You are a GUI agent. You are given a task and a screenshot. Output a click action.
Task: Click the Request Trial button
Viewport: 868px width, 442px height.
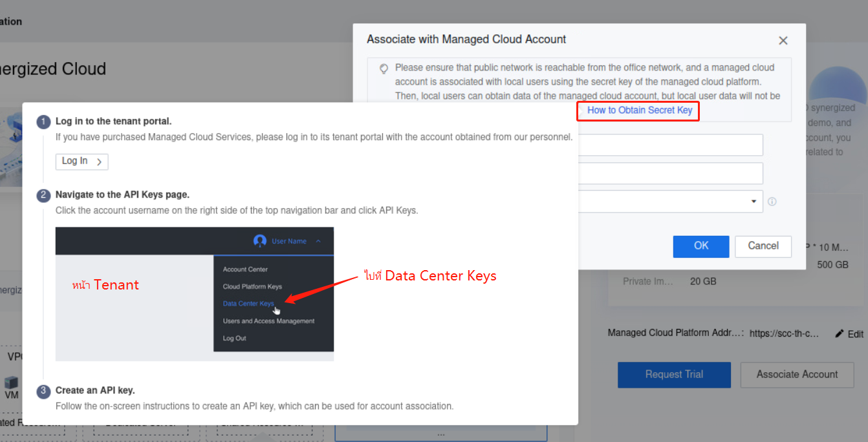pyautogui.click(x=674, y=375)
